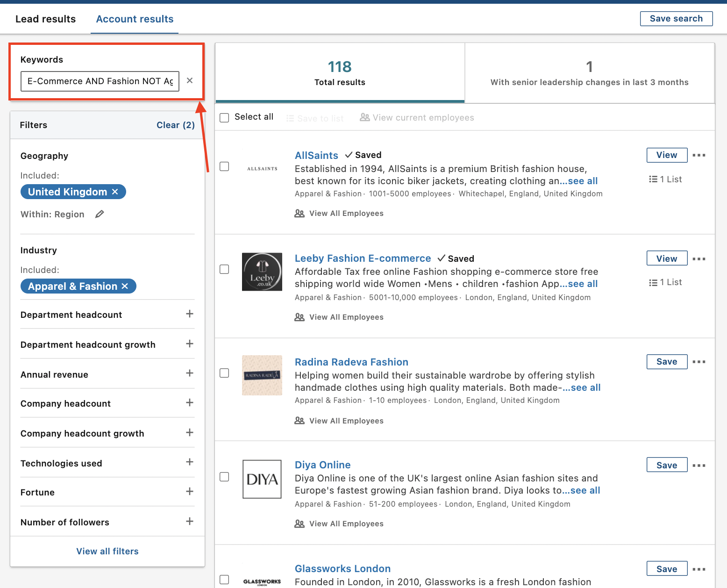The height and width of the screenshot is (588, 727).
Task: View the Leeby Fashion E-commerce account
Action: click(x=667, y=258)
